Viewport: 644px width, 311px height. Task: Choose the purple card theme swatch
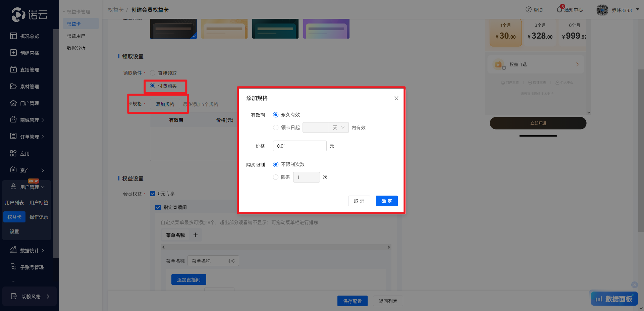(x=326, y=29)
